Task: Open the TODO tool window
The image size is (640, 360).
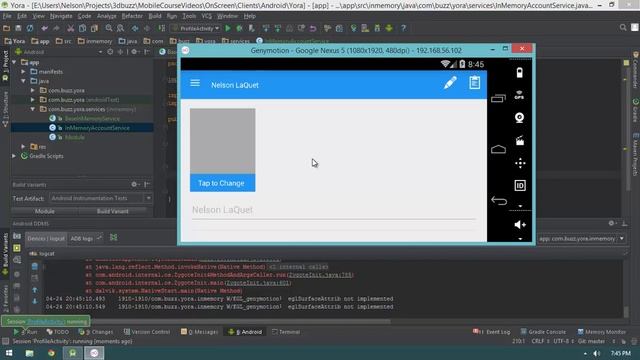Action: click(58, 332)
